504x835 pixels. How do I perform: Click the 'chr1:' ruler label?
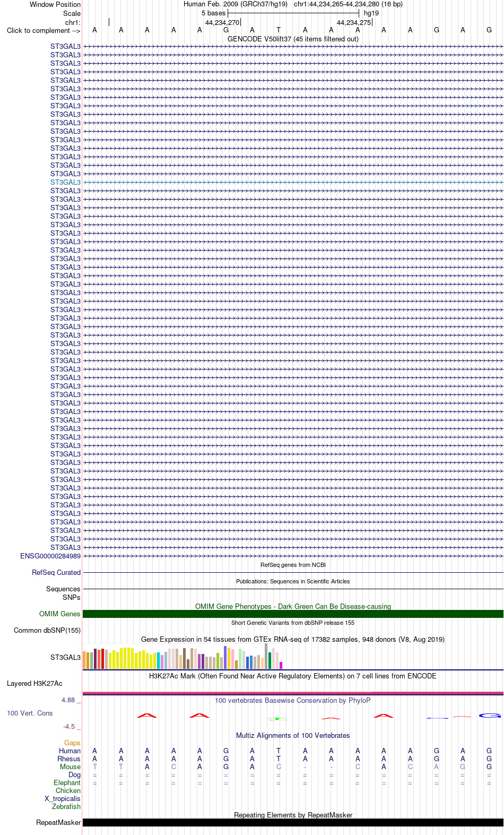pyautogui.click(x=73, y=22)
